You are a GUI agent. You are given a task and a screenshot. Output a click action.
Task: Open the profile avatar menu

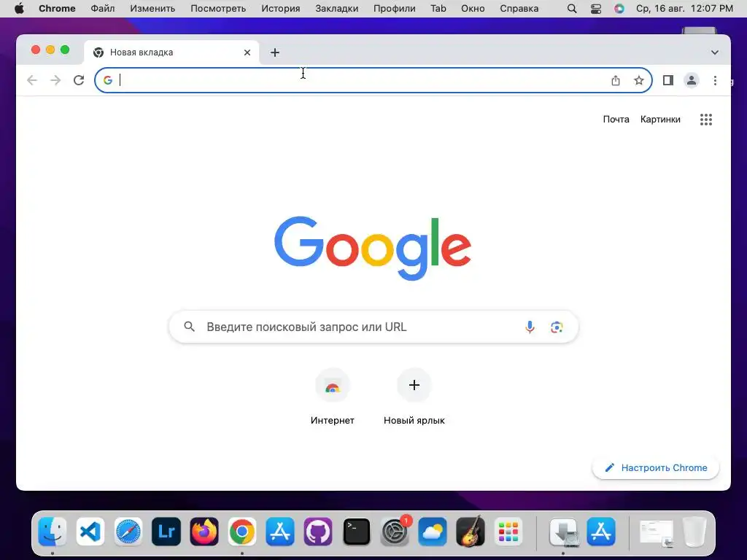pos(692,80)
